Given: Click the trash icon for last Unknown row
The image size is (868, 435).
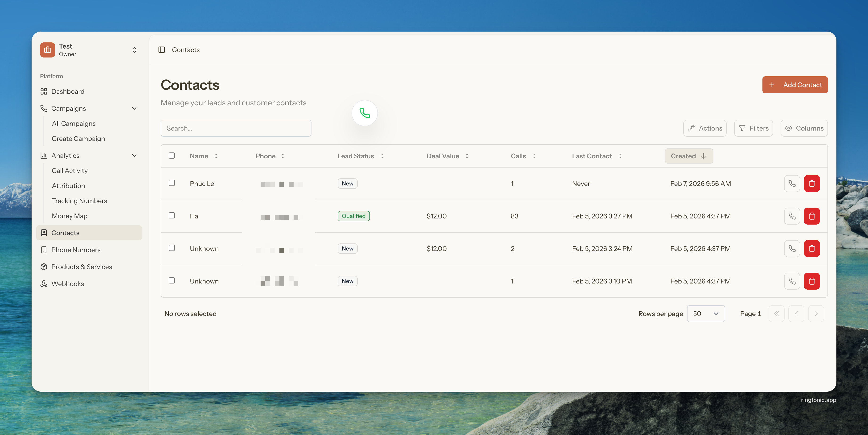Looking at the screenshot, I should pyautogui.click(x=811, y=281).
